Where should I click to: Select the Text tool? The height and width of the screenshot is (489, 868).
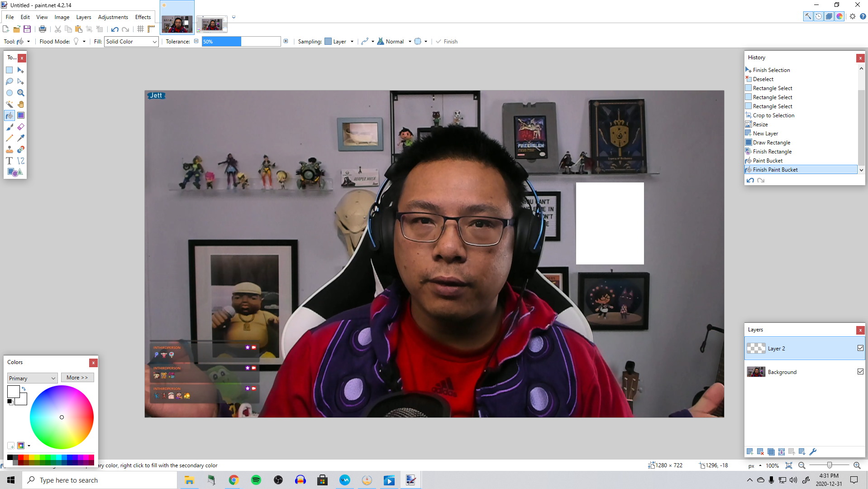coord(10,161)
